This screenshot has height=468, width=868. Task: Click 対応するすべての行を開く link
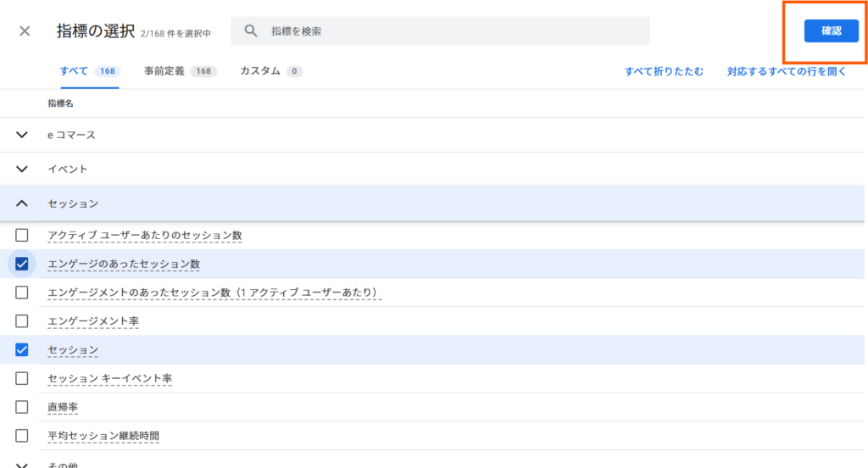(x=786, y=71)
